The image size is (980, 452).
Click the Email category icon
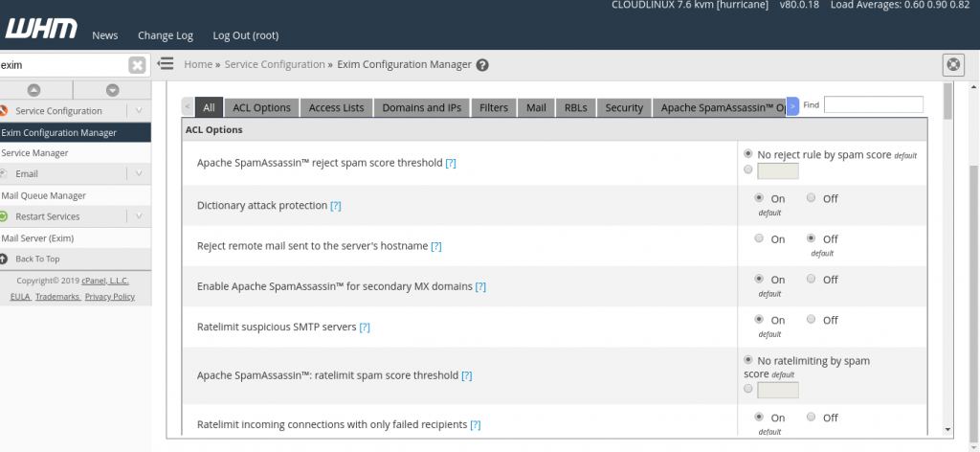(3, 173)
